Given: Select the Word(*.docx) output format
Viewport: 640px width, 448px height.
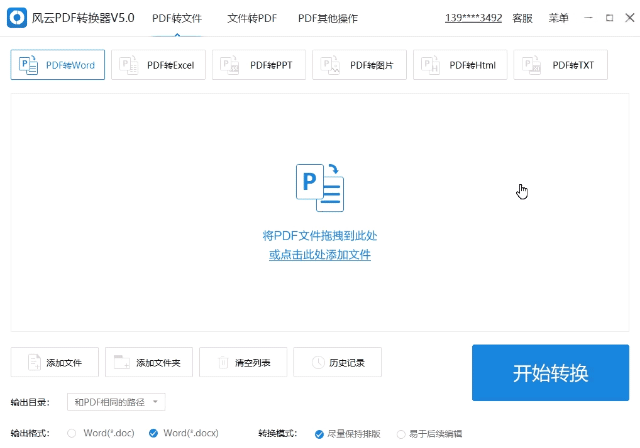Looking at the screenshot, I should pyautogui.click(x=154, y=434).
